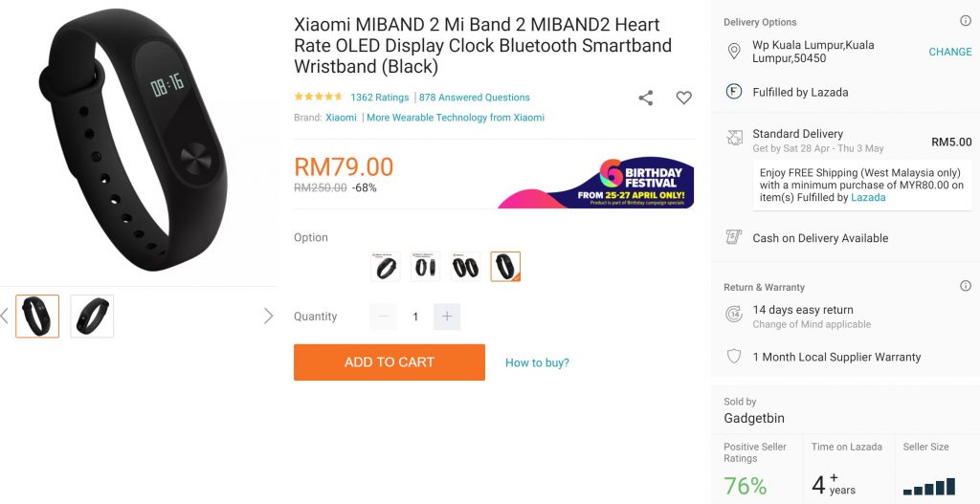
Task: Select the second product option variant
Action: coord(426,267)
